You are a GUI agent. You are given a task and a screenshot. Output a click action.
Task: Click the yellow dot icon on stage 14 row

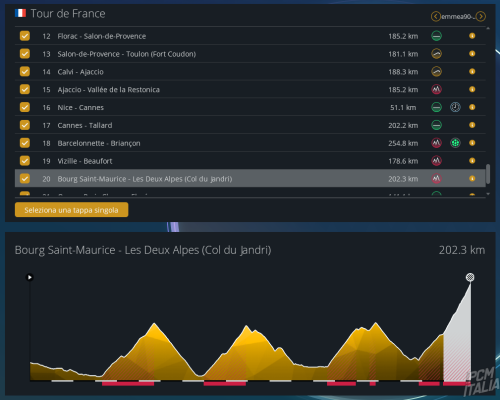pyautogui.click(x=472, y=71)
